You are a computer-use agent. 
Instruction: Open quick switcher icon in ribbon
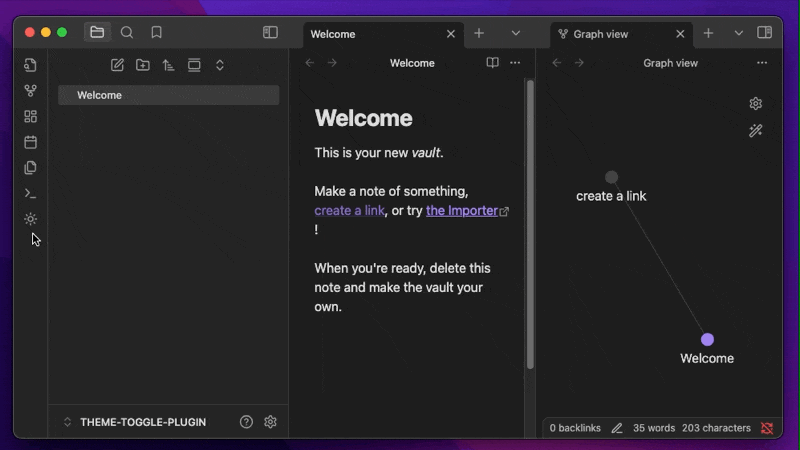pyautogui.click(x=31, y=65)
